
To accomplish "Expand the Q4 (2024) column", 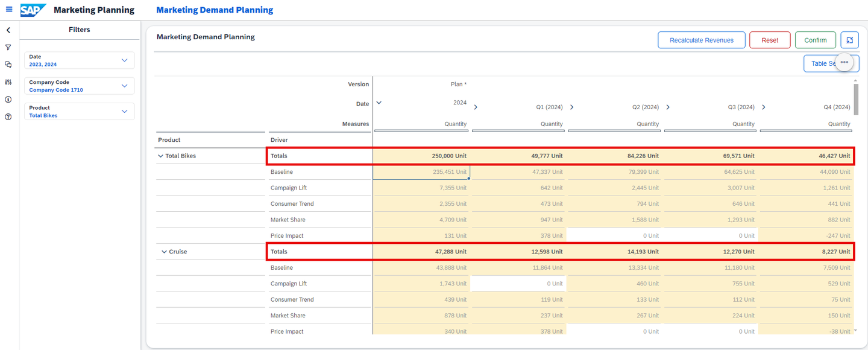I will click(x=764, y=107).
